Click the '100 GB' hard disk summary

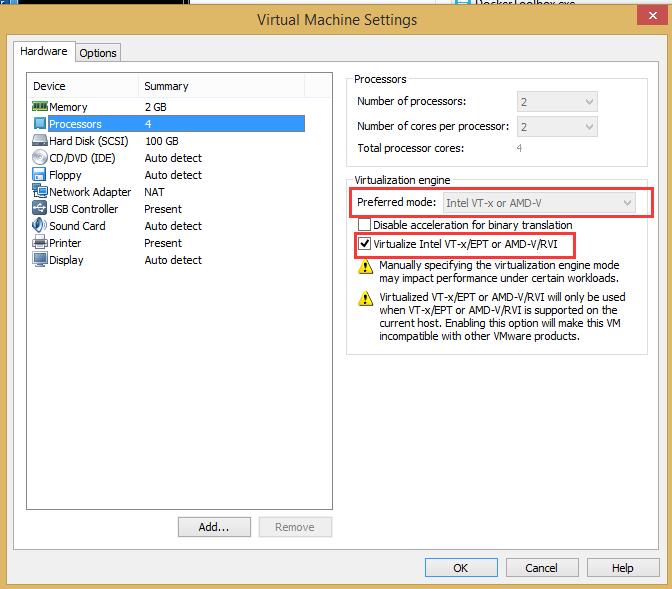click(x=162, y=141)
